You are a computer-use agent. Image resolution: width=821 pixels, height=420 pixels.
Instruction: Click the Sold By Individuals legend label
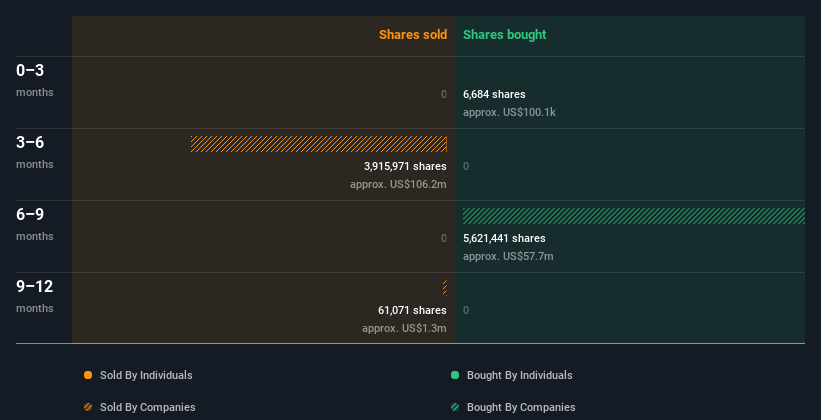tap(146, 375)
